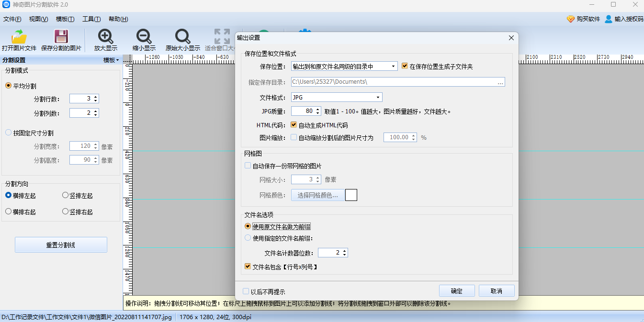Viewport: 644px width, 322px height.
Task: Click the Zoom In magnifier icon
Action: [x=105, y=37]
